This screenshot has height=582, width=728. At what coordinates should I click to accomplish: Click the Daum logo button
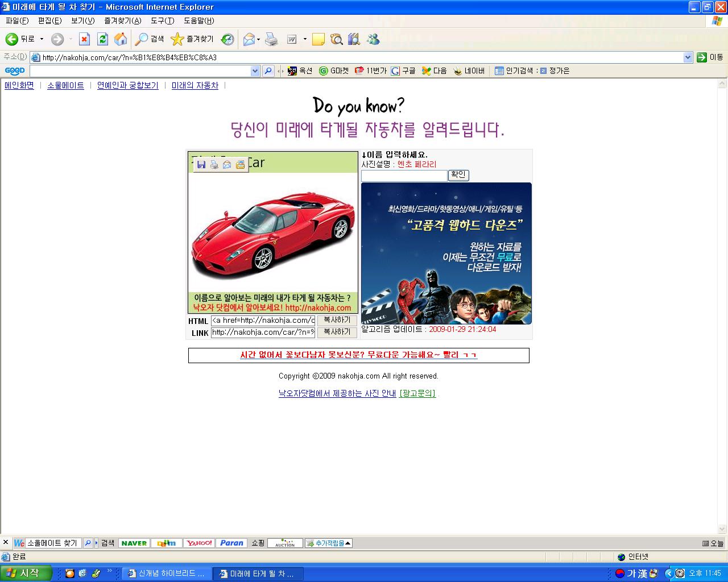[x=167, y=543]
